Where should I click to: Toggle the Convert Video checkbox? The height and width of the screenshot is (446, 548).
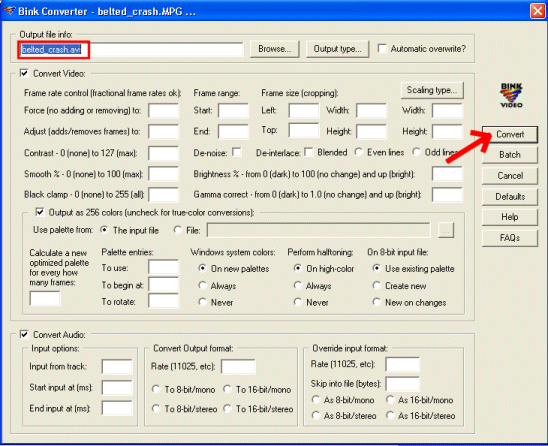[x=24, y=73]
